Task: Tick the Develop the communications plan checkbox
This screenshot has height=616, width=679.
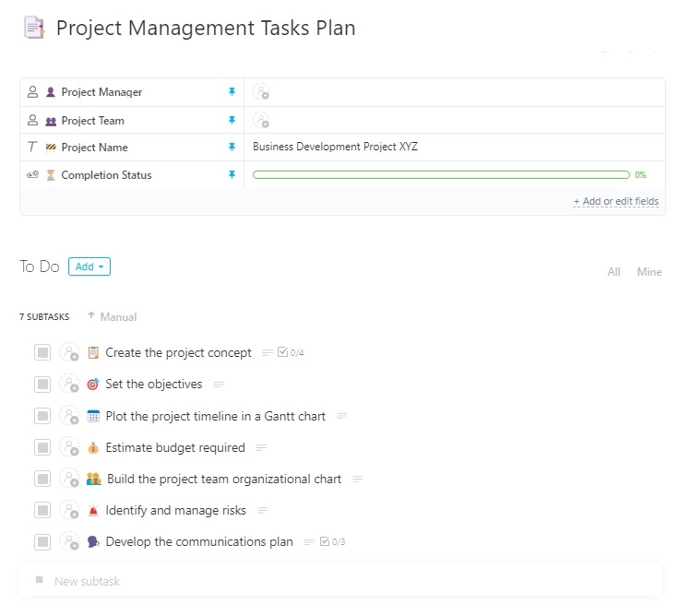Action: (42, 542)
